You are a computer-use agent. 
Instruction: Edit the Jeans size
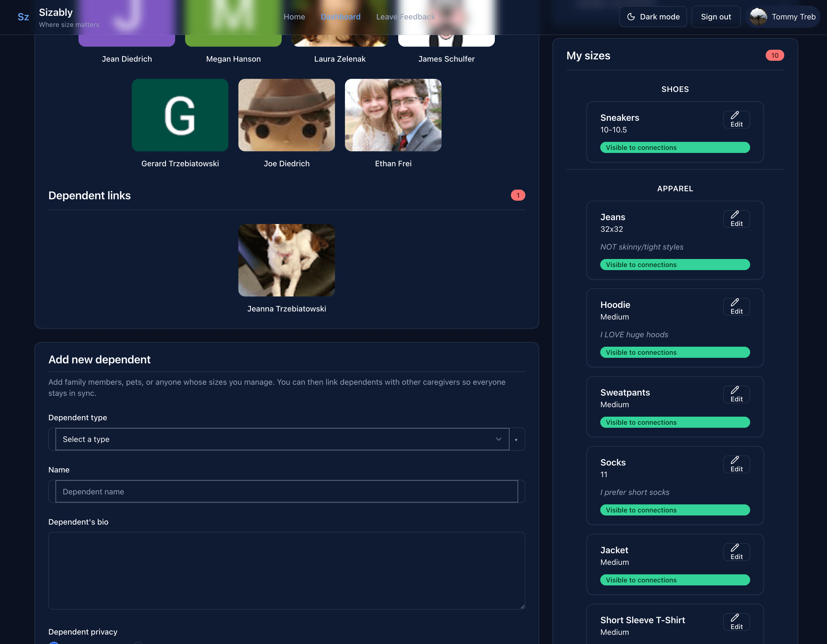click(736, 219)
